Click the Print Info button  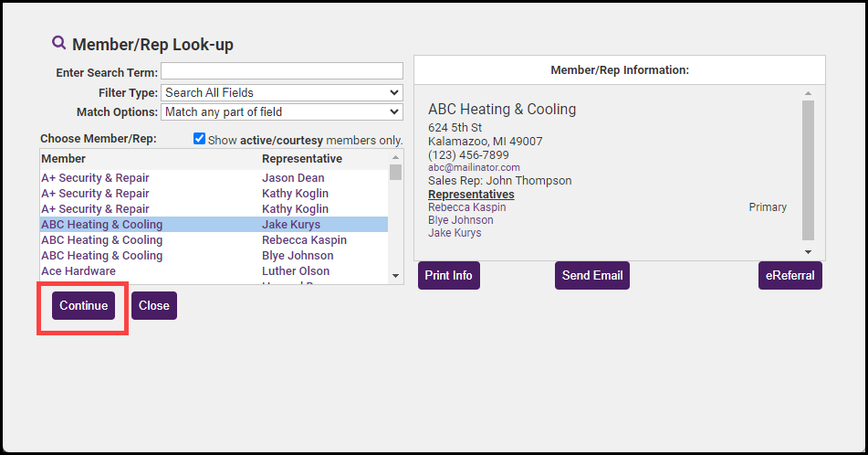(448, 275)
